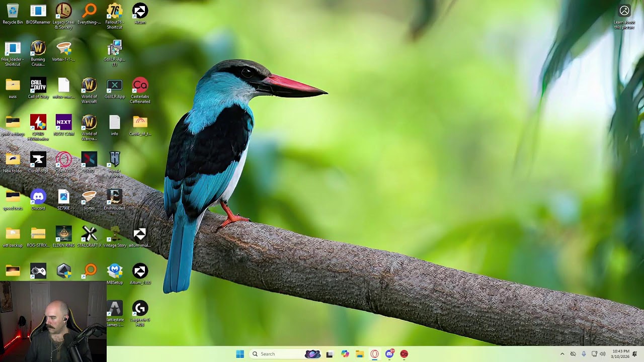Expand the hidden system tray icons chevron
This screenshot has height=362, width=644.
562,354
